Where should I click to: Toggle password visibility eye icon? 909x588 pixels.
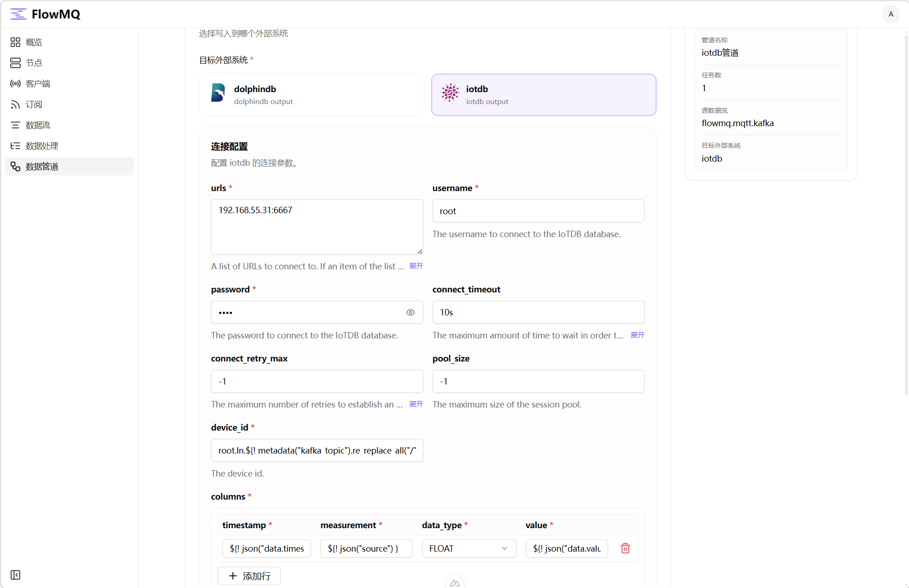[410, 313]
